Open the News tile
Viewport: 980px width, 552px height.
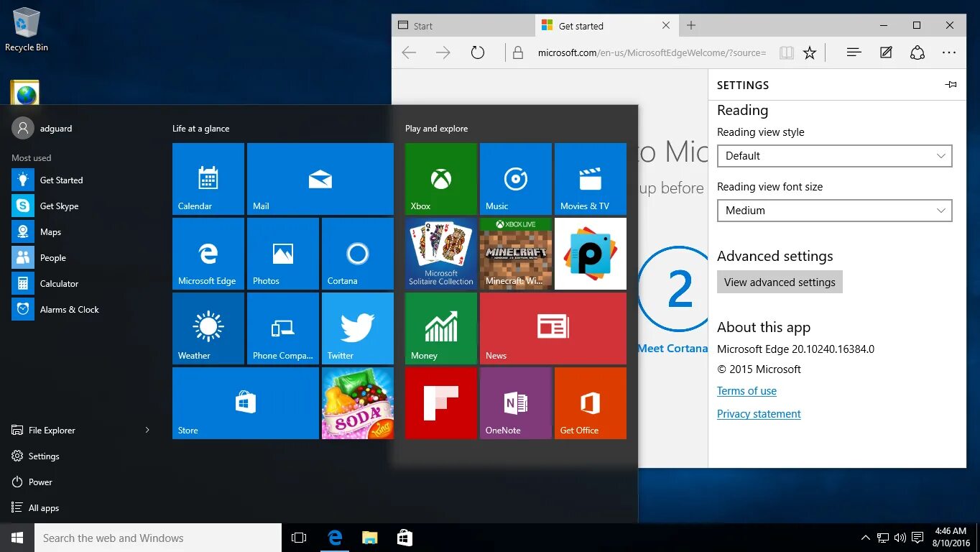tap(553, 328)
